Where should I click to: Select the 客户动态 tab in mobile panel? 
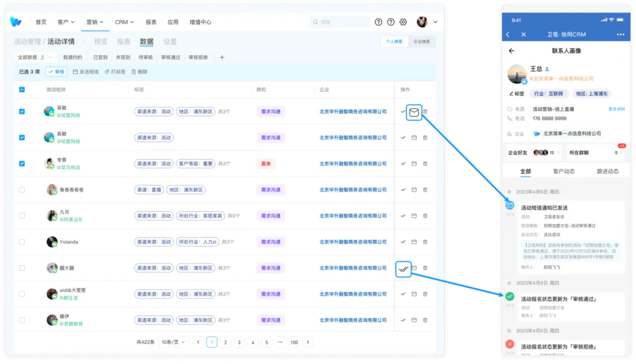coord(564,171)
